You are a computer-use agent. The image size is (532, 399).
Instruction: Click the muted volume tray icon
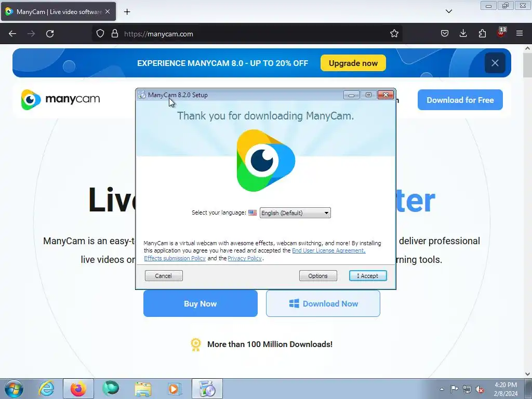tap(480, 389)
